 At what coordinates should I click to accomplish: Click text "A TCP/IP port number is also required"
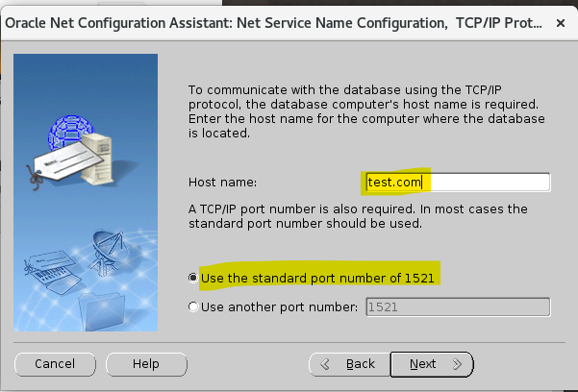tap(301, 208)
